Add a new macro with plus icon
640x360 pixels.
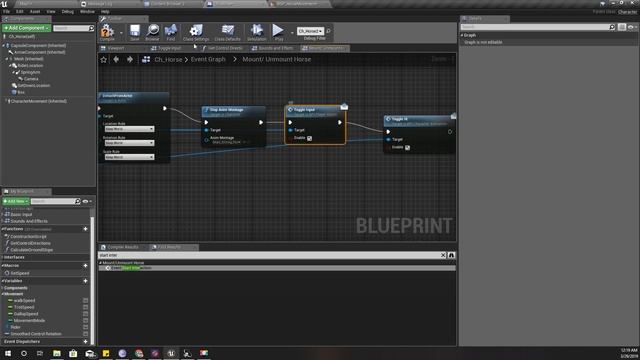(x=85, y=266)
